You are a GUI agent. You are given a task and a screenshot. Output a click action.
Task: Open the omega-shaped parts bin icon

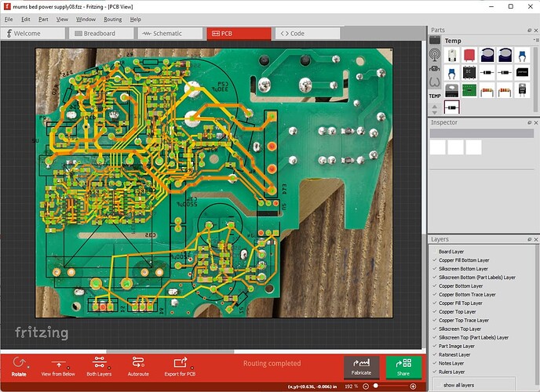pos(435,82)
